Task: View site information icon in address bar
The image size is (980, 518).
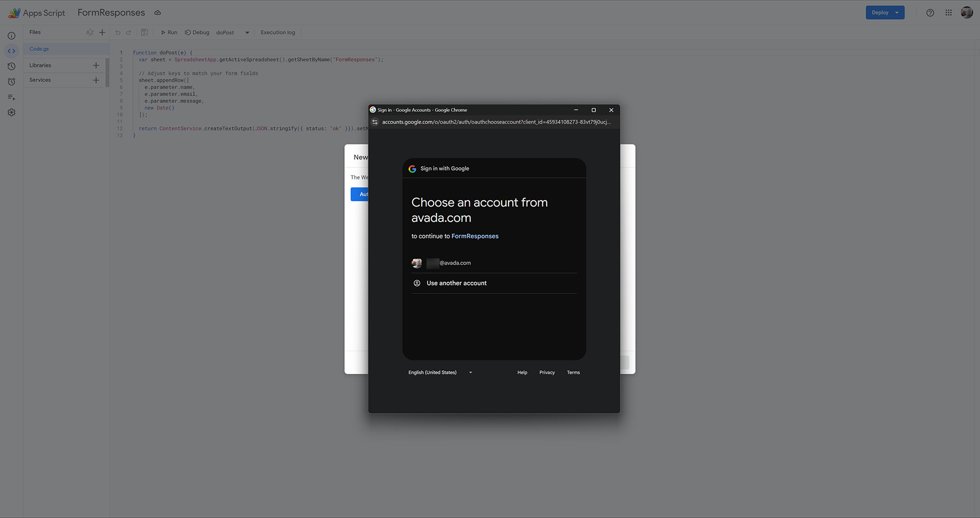Action: click(x=375, y=122)
